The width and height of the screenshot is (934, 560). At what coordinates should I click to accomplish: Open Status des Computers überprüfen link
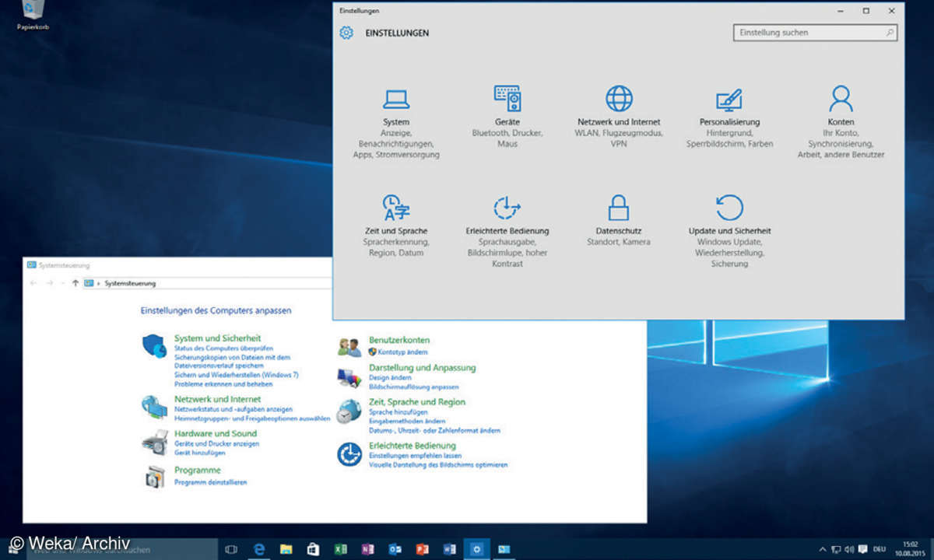[x=223, y=348]
